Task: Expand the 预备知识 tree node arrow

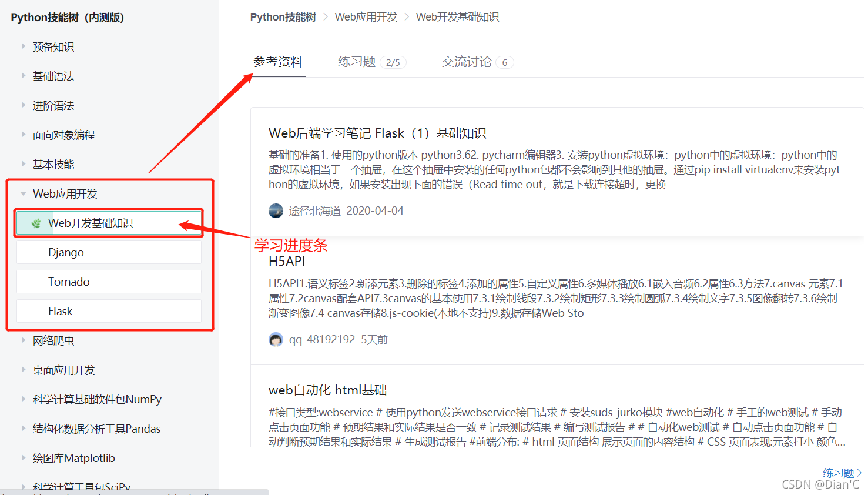Action: 24,46
